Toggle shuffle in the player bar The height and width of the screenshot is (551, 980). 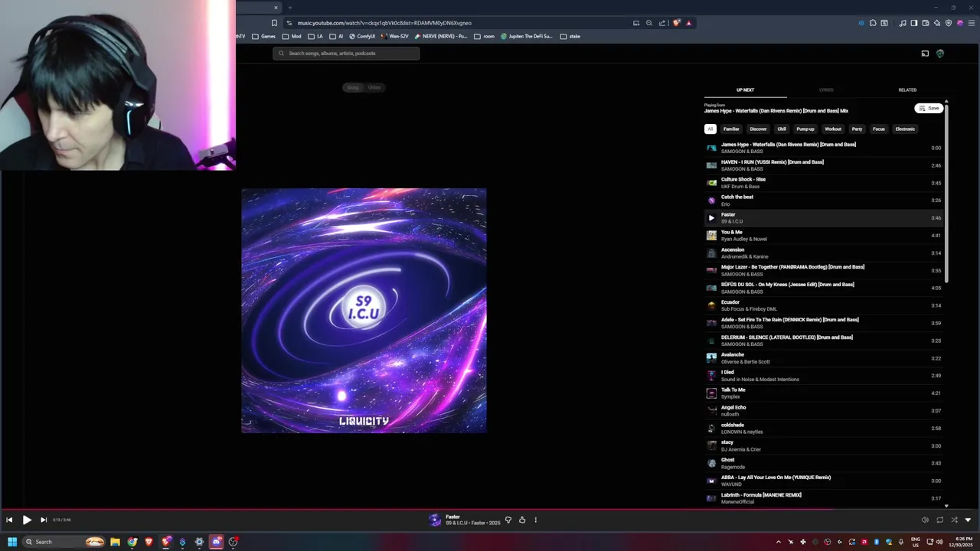(954, 520)
